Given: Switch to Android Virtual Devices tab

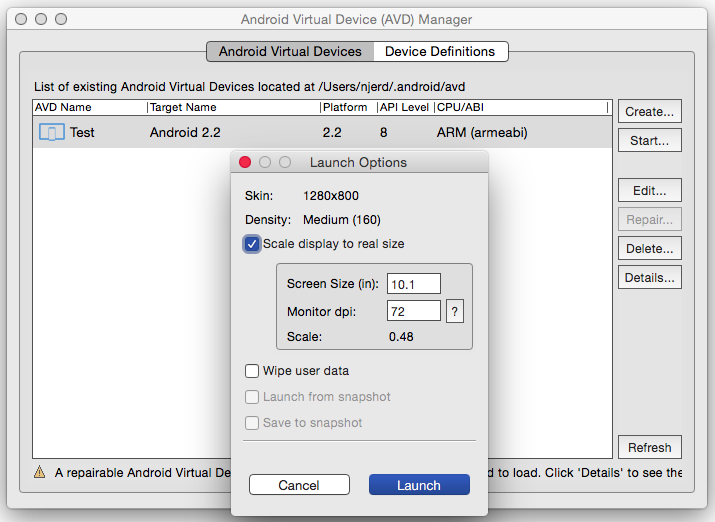Looking at the screenshot, I should point(290,52).
